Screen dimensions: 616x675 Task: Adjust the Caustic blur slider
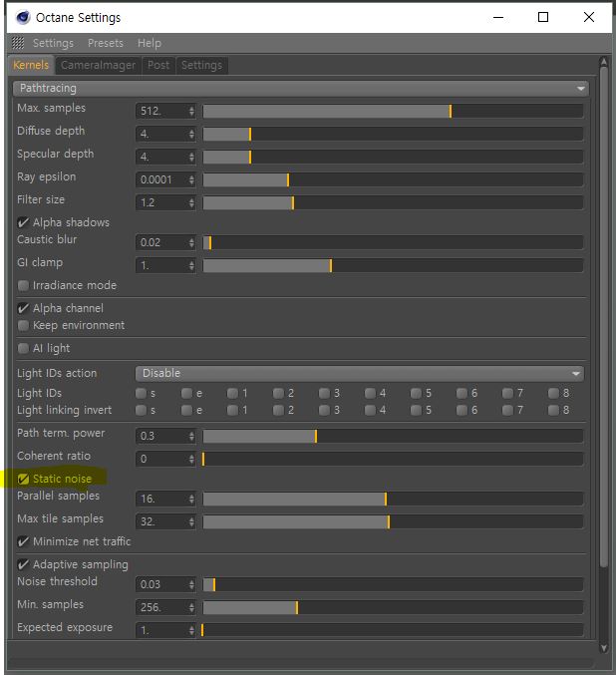pyautogui.click(x=393, y=242)
